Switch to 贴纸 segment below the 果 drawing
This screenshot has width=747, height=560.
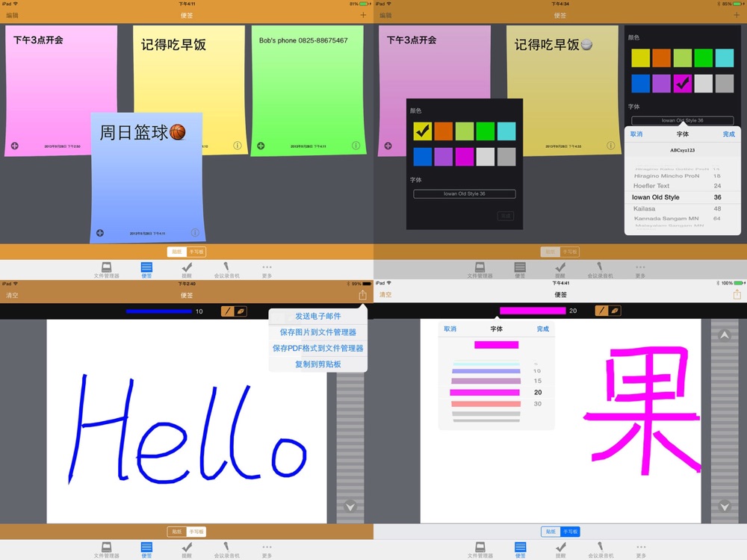pos(551,532)
